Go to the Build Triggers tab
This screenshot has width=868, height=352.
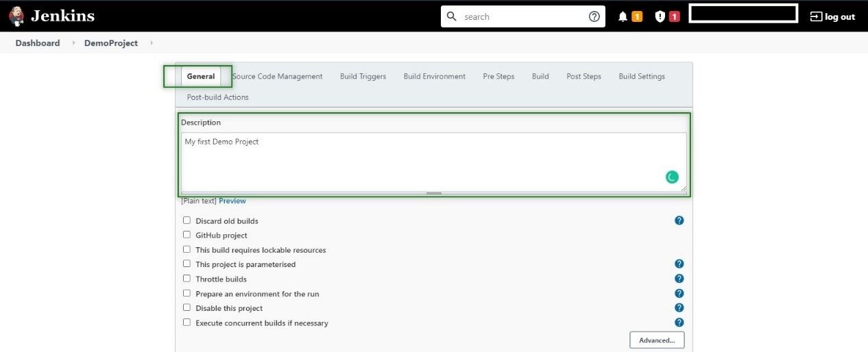pos(363,77)
